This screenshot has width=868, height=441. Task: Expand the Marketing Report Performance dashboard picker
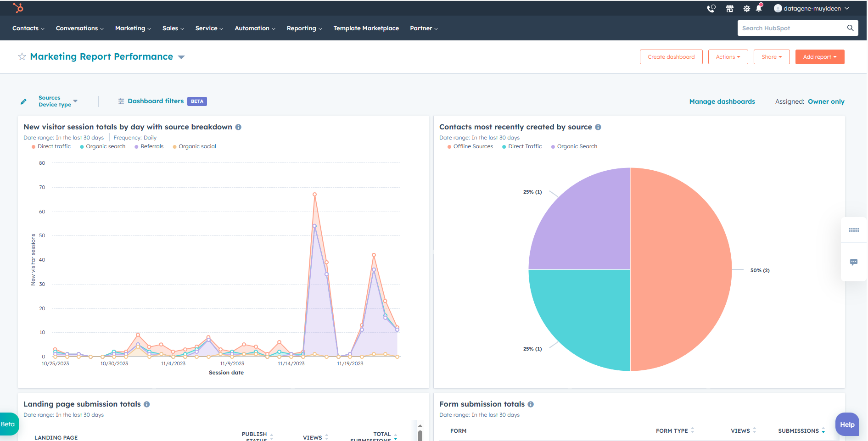[181, 57]
